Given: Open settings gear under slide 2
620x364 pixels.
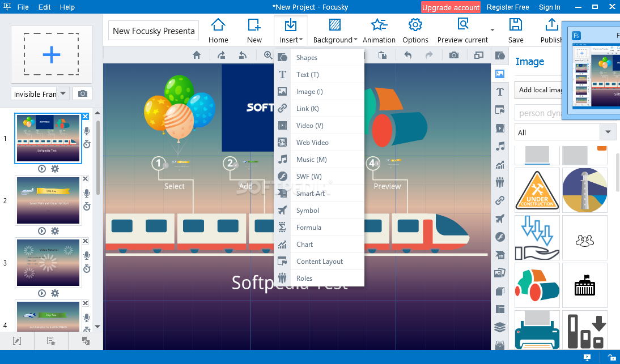Looking at the screenshot, I should 55,231.
